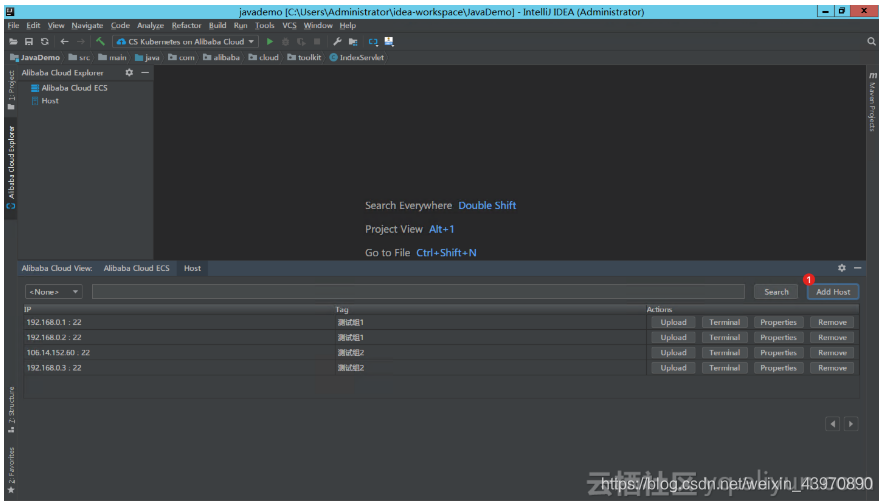Open the Build menu
Screen dimensions: 883x503
click(217, 25)
